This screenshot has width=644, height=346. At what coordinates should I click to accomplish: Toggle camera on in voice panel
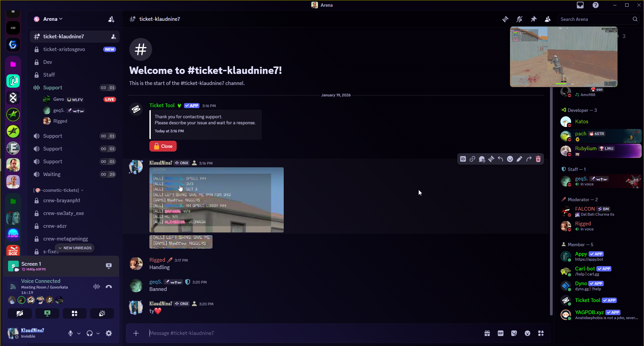tap(20, 313)
